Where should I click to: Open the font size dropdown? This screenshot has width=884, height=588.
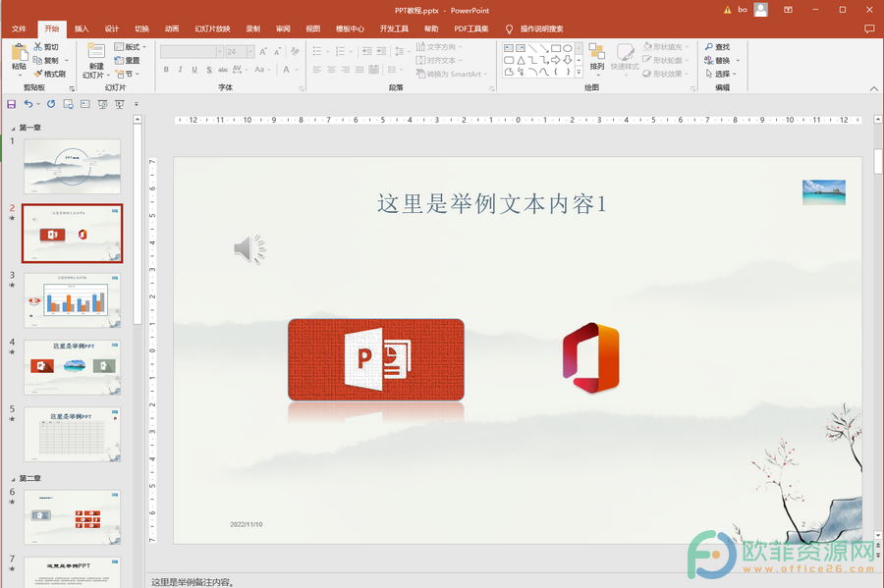[x=250, y=52]
